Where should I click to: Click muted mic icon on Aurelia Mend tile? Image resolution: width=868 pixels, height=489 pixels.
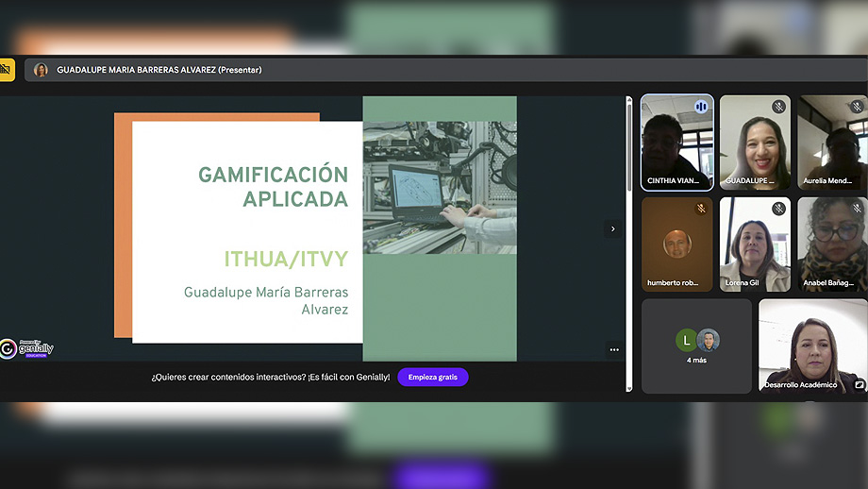[857, 107]
